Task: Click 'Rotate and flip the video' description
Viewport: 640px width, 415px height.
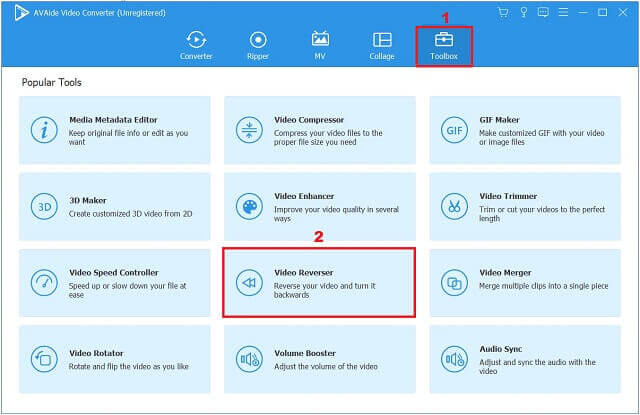Action: [129, 366]
